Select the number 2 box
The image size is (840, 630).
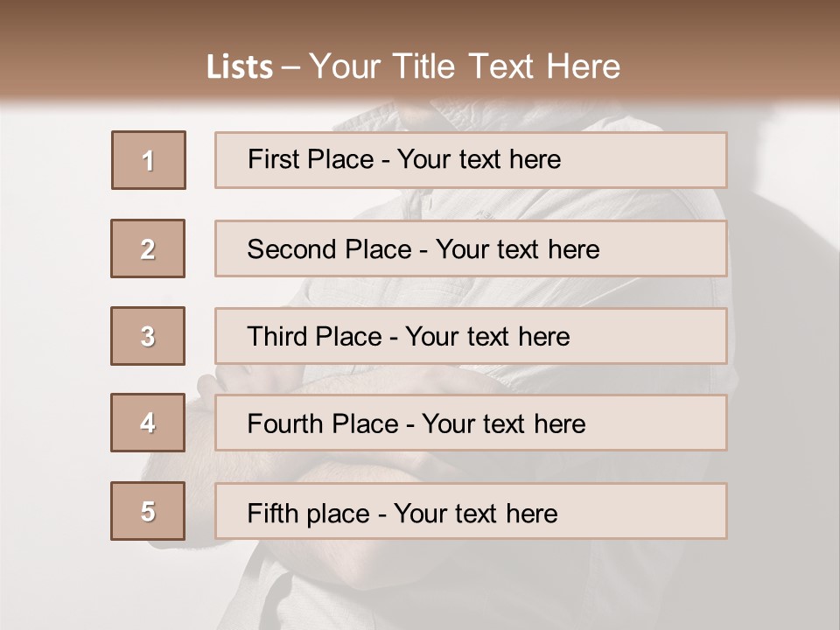pos(148,248)
